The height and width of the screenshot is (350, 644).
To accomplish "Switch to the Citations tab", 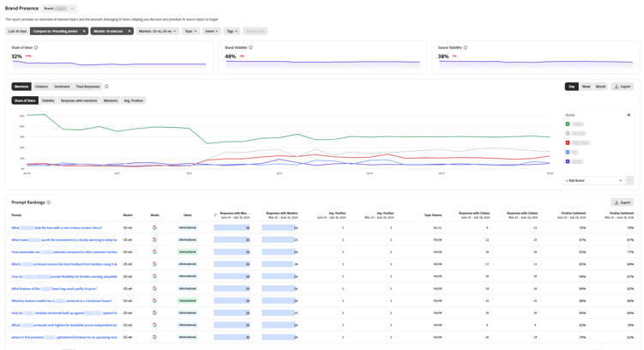I will pyautogui.click(x=41, y=87).
